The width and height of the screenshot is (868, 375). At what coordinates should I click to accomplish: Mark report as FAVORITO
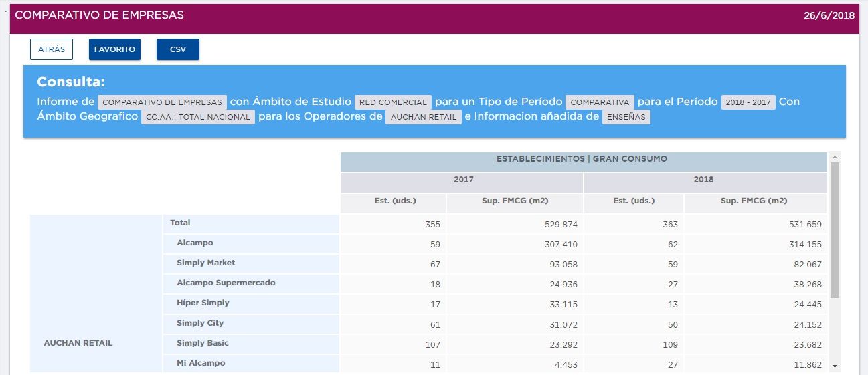(114, 49)
